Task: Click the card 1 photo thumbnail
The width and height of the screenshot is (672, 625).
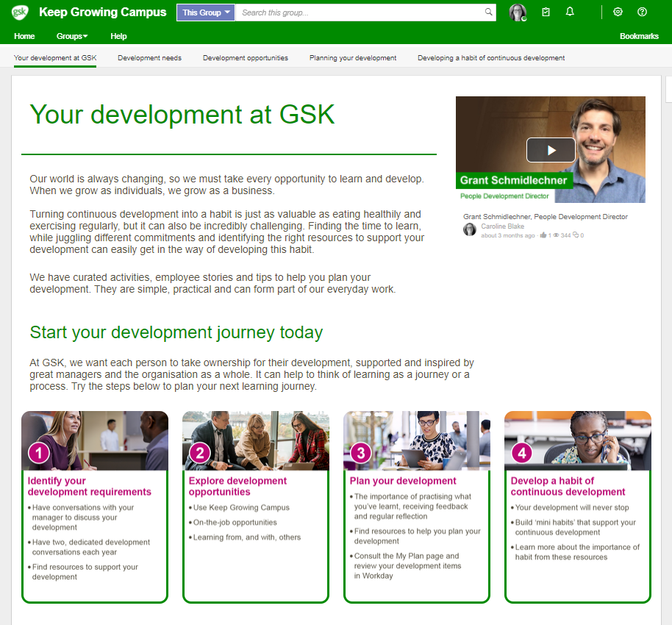Action: 95,440
